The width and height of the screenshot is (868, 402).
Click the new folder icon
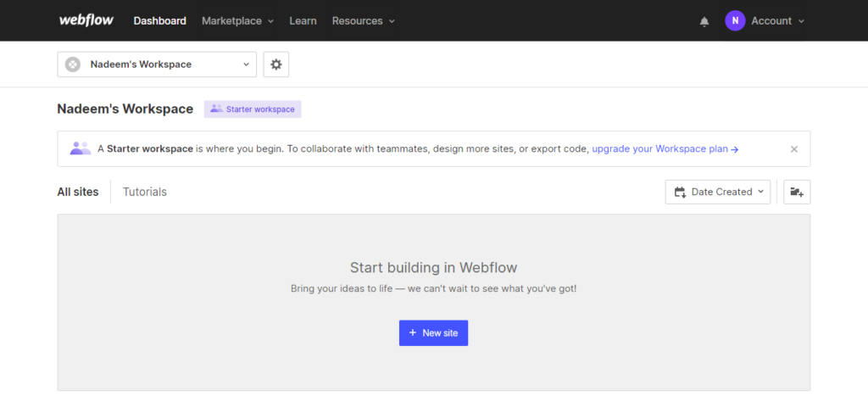click(797, 193)
